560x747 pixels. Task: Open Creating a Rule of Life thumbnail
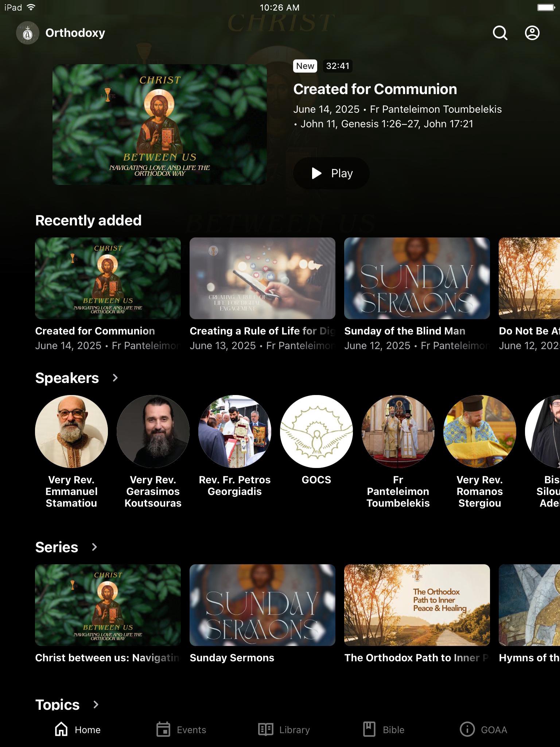pos(262,278)
